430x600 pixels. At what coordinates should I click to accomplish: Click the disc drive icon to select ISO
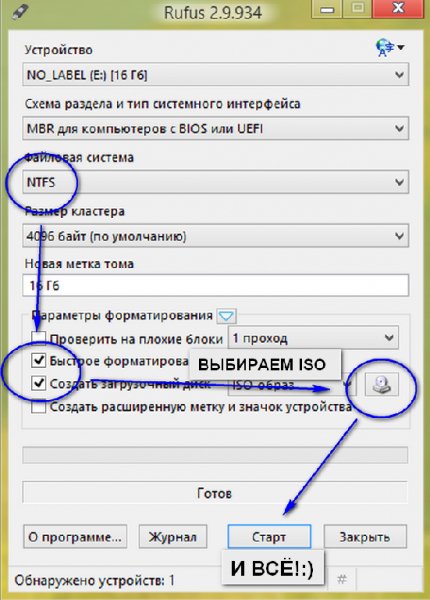381,385
